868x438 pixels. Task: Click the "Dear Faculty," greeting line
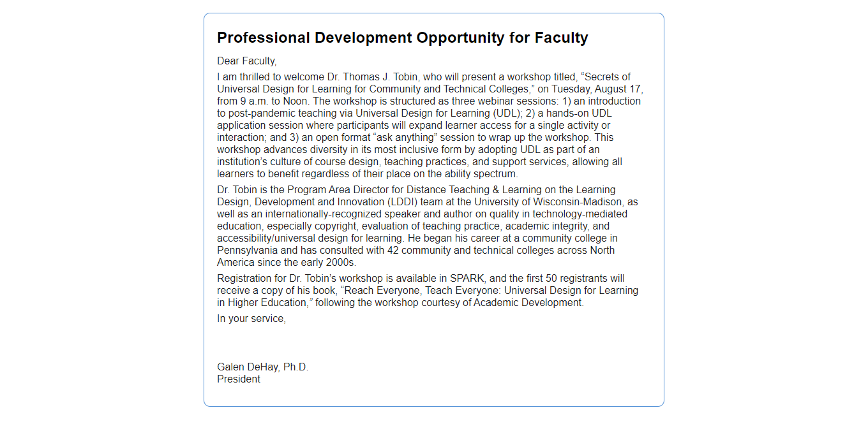pos(247,61)
